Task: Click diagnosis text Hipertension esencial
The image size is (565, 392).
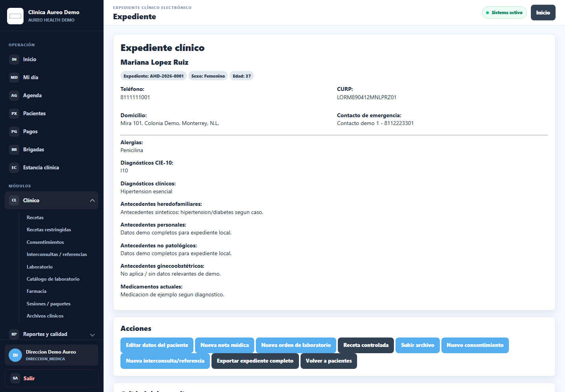Action: (146, 191)
